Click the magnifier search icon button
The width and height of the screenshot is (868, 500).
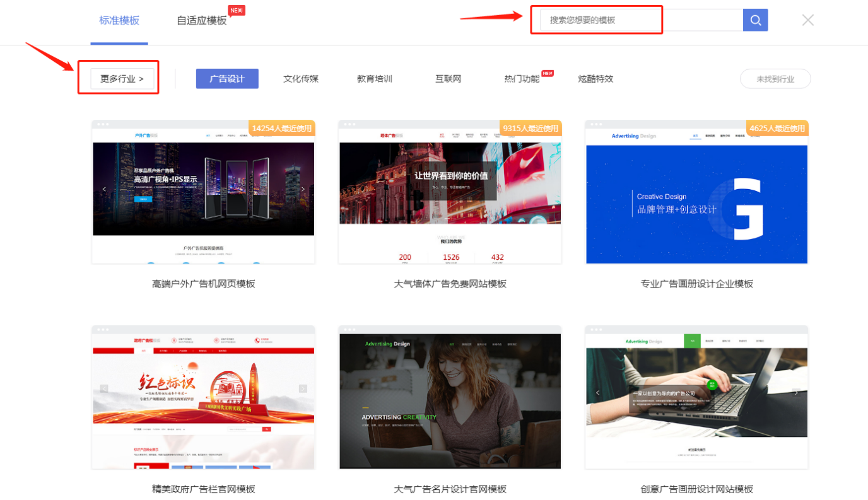(x=755, y=20)
